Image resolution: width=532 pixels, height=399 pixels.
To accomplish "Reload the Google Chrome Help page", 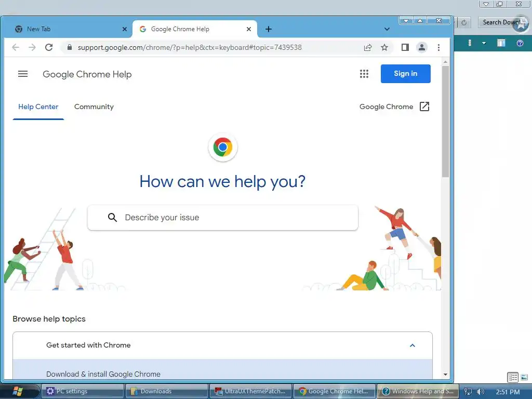I will click(49, 47).
